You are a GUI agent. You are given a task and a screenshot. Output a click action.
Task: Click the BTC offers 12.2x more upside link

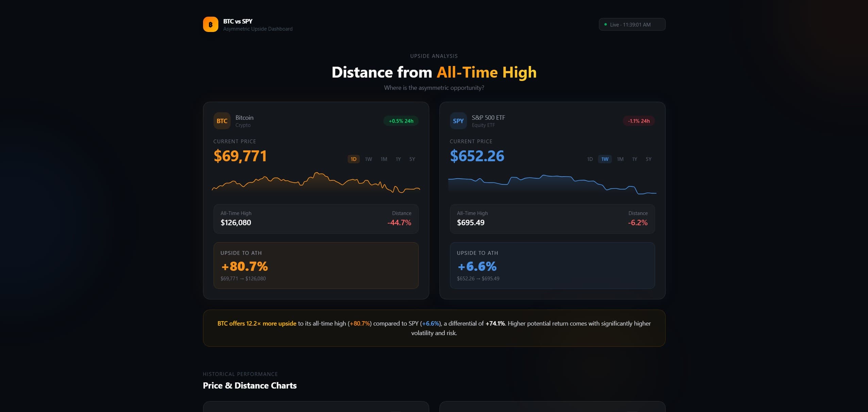click(x=257, y=324)
